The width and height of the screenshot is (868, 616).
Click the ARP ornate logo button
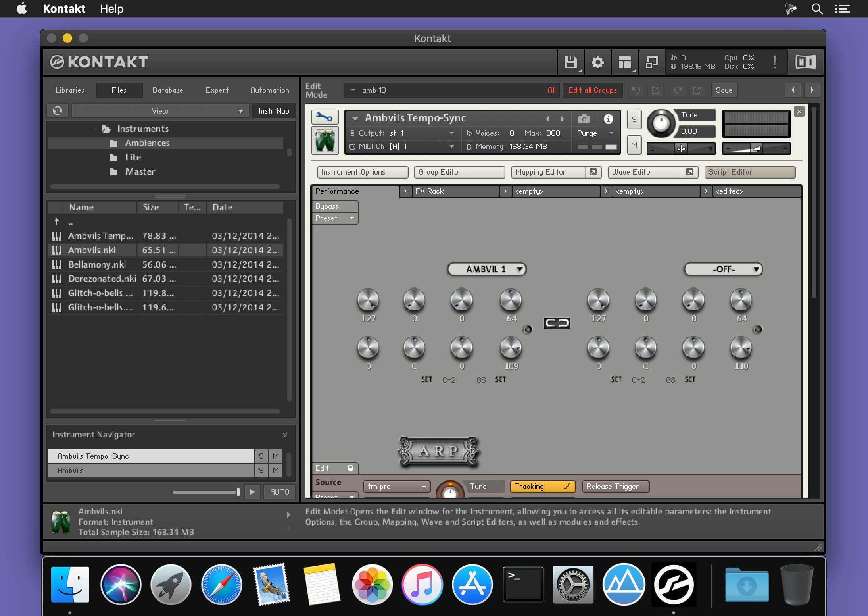click(438, 451)
